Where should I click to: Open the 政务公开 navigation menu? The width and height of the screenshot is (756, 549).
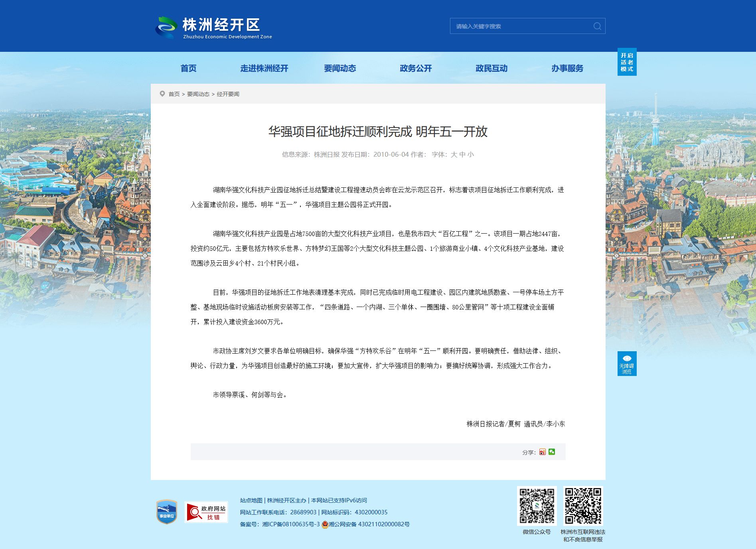coord(416,69)
